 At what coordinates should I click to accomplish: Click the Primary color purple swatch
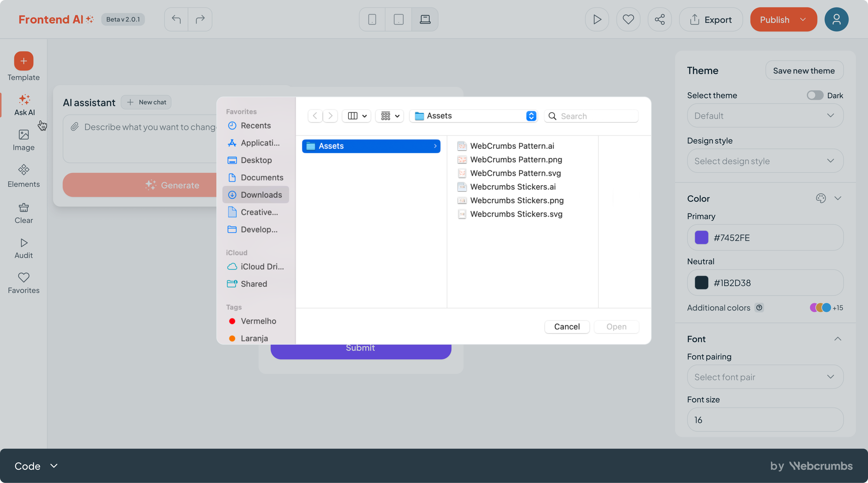[x=701, y=237]
